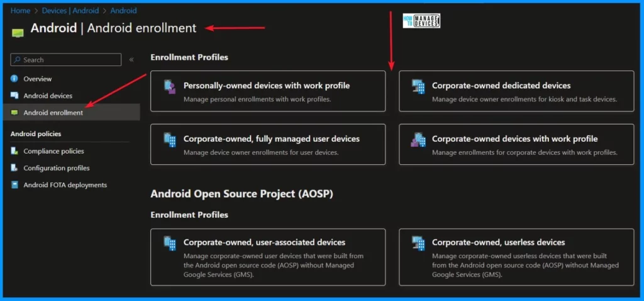Open the Corporate-owned dedicated devices card
644x301 pixels.
click(517, 91)
